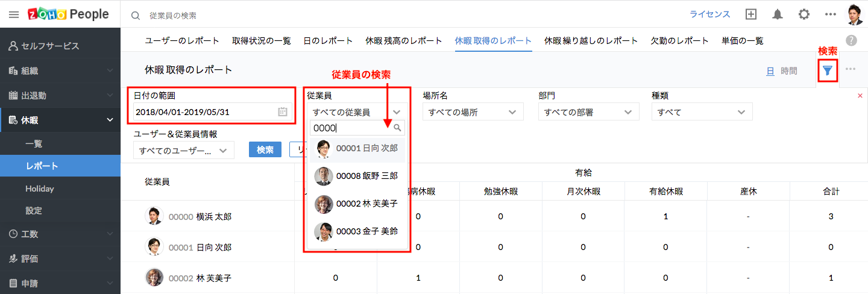Click the magnifier in employee search box
The height and width of the screenshot is (294, 868).
pyautogui.click(x=397, y=128)
